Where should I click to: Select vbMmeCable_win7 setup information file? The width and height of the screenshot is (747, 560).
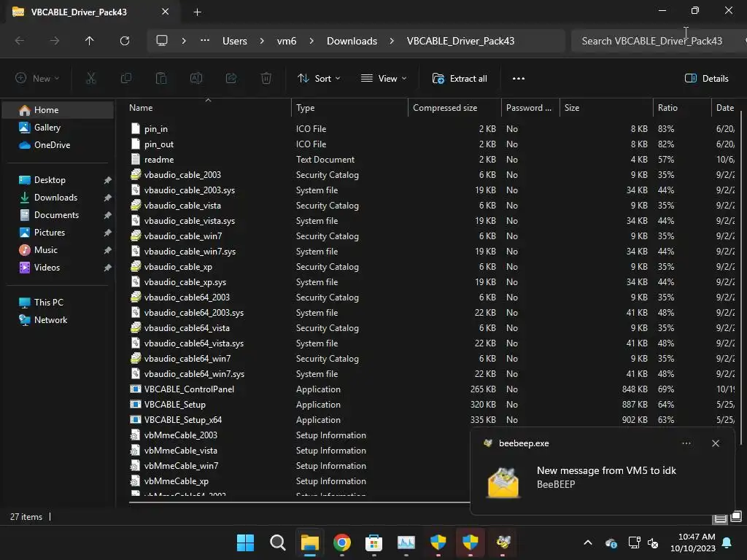(x=181, y=466)
